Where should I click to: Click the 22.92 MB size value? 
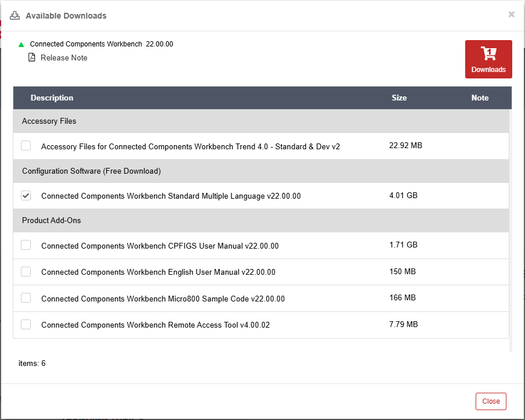click(405, 145)
